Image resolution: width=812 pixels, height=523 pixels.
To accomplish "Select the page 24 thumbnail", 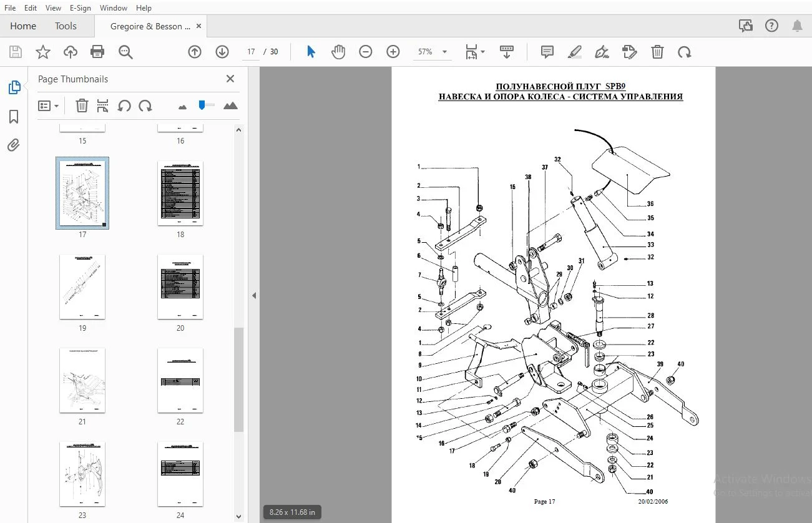I will click(180, 474).
